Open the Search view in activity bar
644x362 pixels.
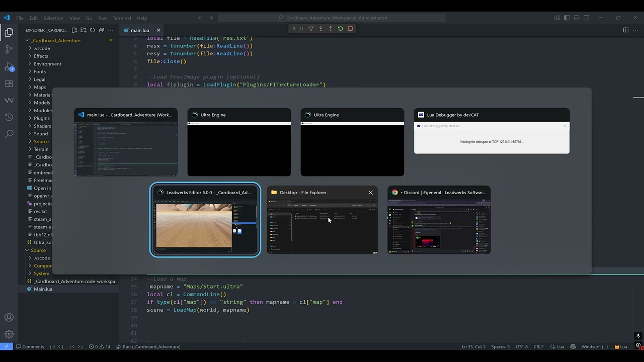9,134
